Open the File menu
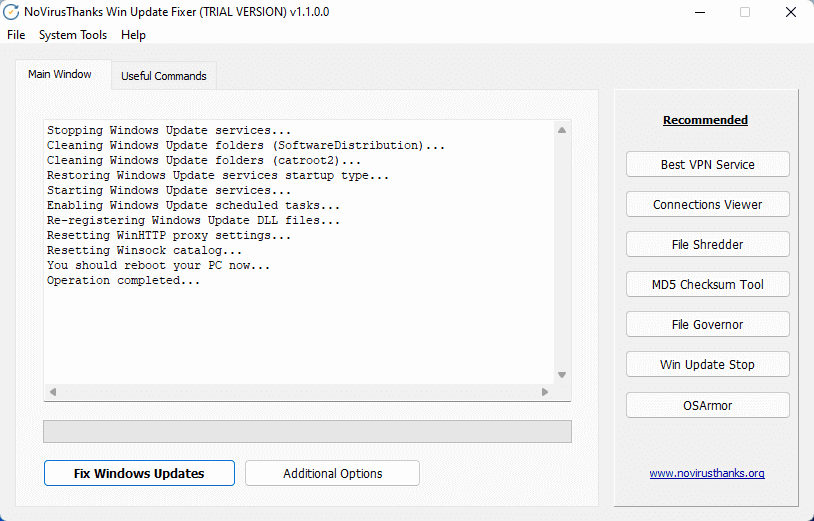 16,35
